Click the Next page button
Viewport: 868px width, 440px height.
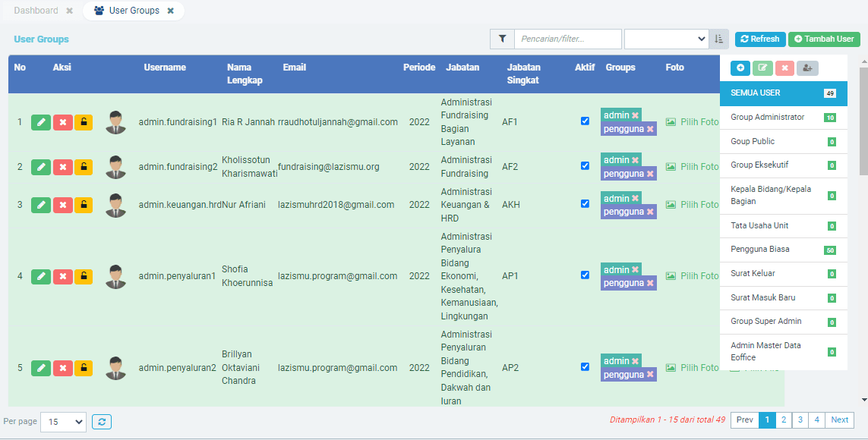pyautogui.click(x=839, y=420)
